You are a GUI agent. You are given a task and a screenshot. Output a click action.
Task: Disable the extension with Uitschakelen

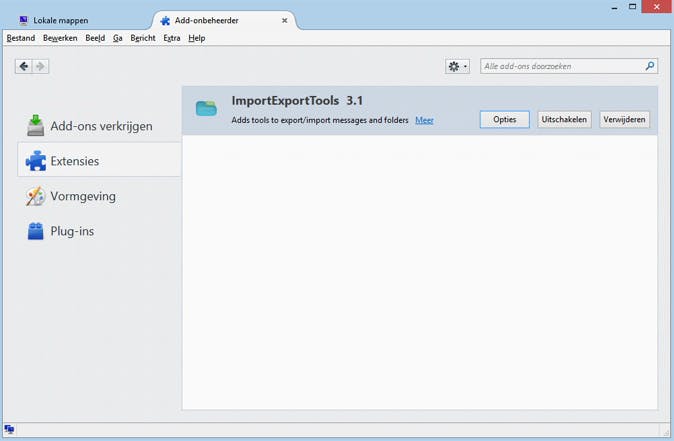pos(564,119)
